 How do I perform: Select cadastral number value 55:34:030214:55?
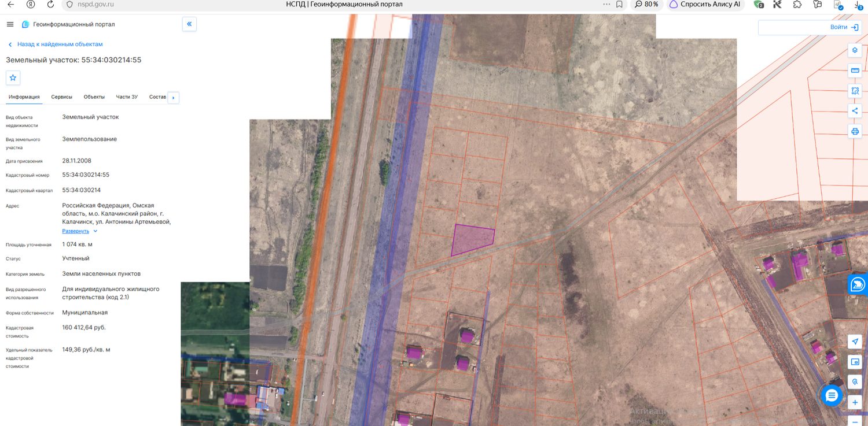86,175
